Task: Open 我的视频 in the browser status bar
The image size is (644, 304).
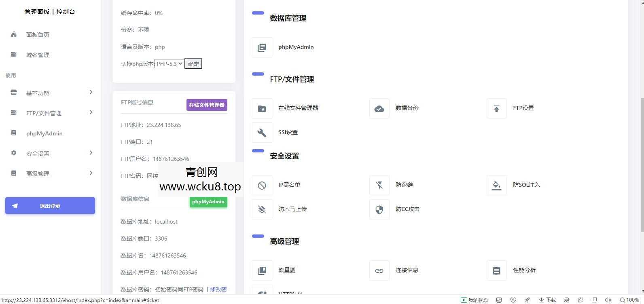Action: tap(475, 300)
